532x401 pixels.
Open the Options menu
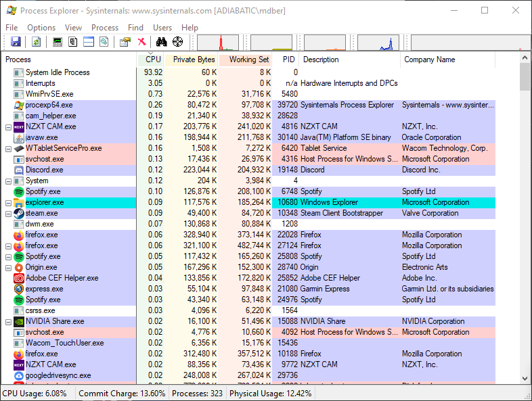click(41, 28)
